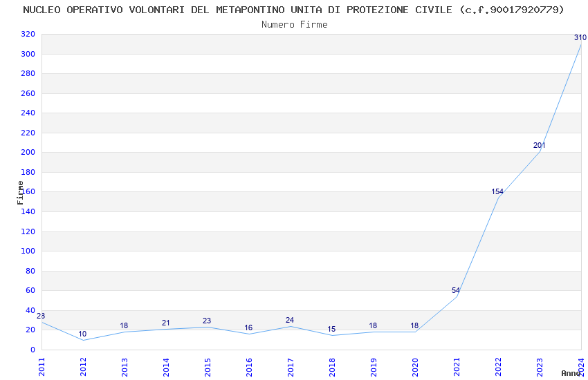Image resolution: width=588 pixels, height=380 pixels.
Task: Click y-axis value 20
Action: click(30, 330)
